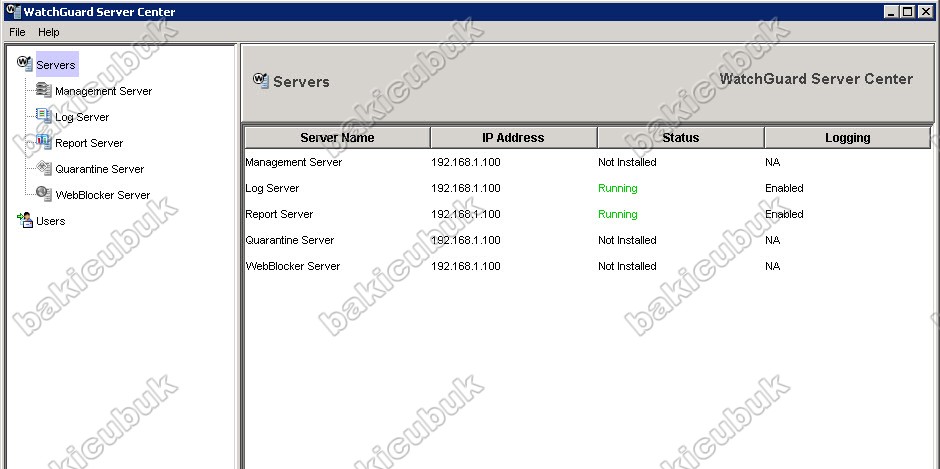
Task: Click Management Server's Not Installed status
Action: click(627, 162)
